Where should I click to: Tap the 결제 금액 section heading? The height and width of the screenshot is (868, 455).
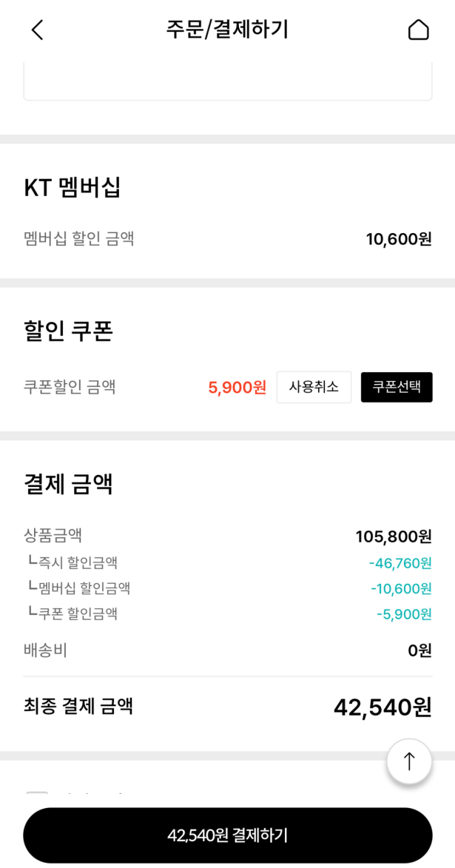point(68,484)
